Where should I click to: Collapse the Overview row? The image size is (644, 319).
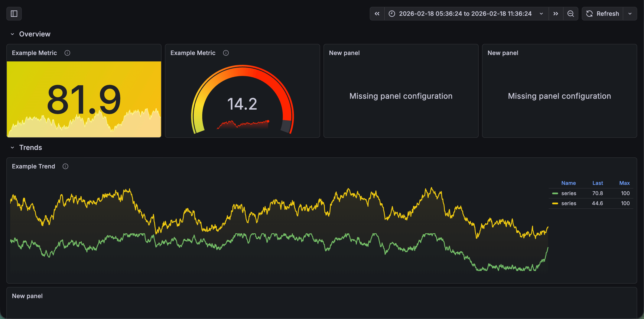[x=12, y=34]
